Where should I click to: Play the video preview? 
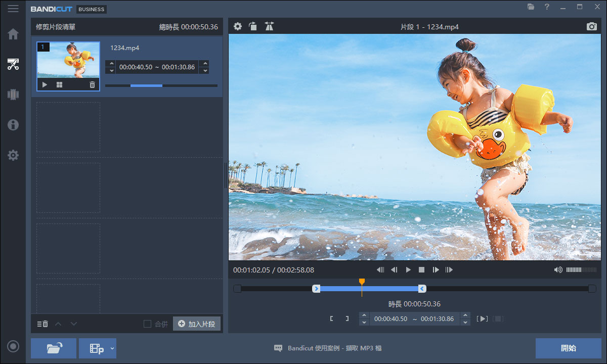(408, 270)
